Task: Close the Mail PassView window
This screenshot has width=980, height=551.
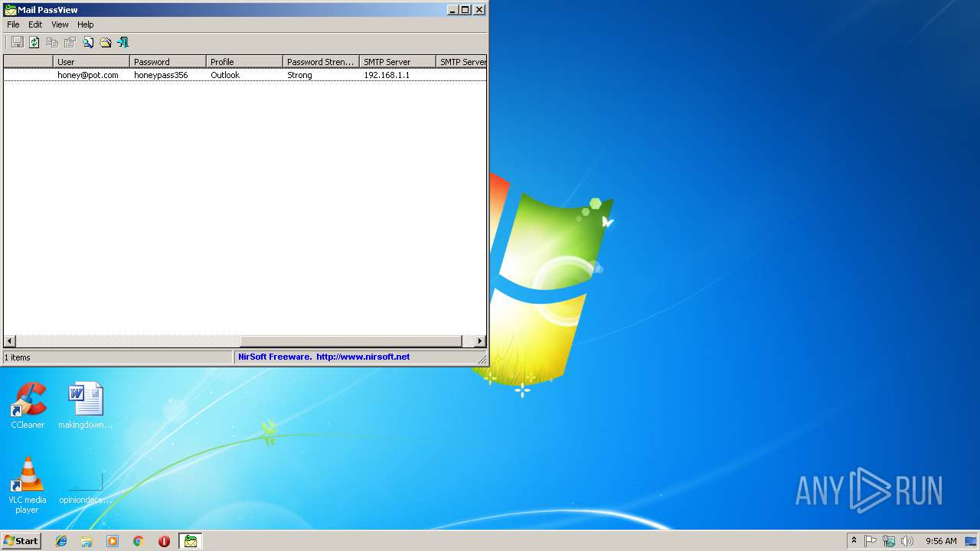Action: coord(479,10)
